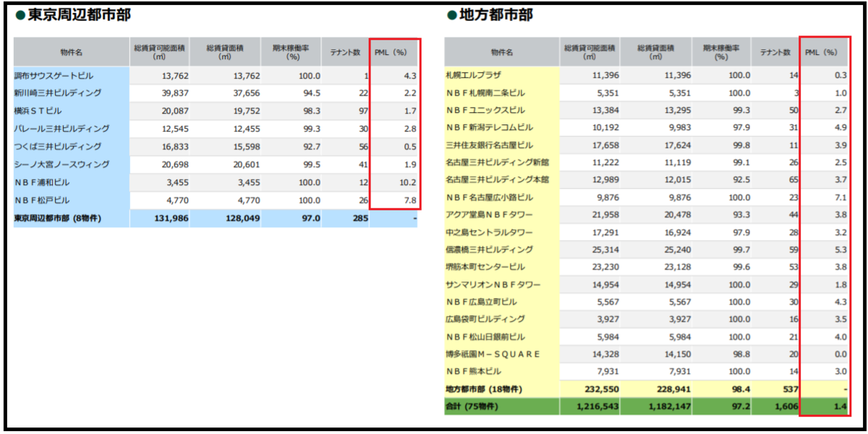The height and width of the screenshot is (434, 868).
Task: Select the leased area value '37,656'
Action: 246,93
